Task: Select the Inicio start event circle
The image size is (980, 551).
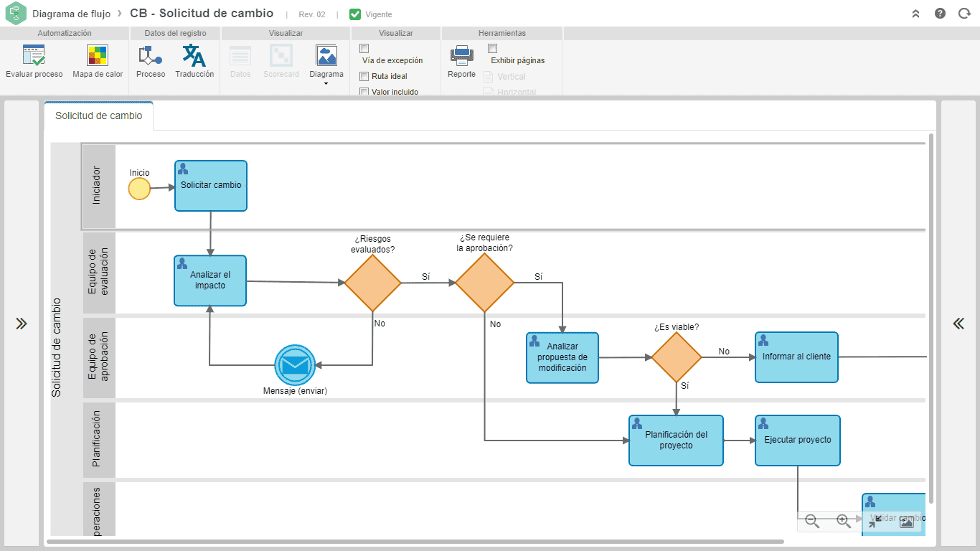Action: click(139, 189)
